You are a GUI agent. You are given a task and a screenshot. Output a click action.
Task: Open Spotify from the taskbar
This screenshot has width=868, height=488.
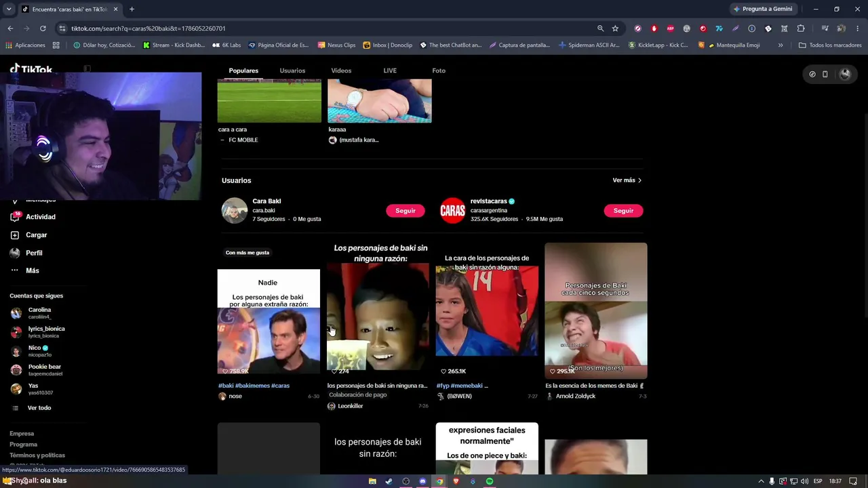tap(490, 481)
